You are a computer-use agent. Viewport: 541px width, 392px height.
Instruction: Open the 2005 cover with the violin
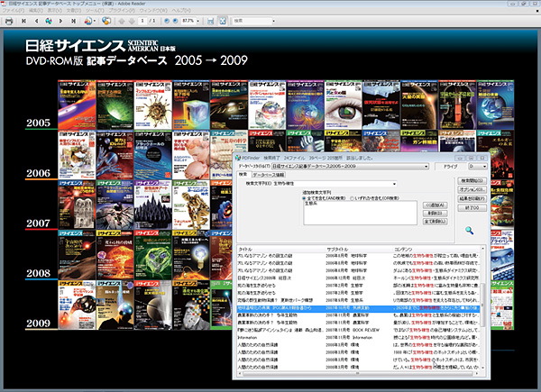pos(457,105)
